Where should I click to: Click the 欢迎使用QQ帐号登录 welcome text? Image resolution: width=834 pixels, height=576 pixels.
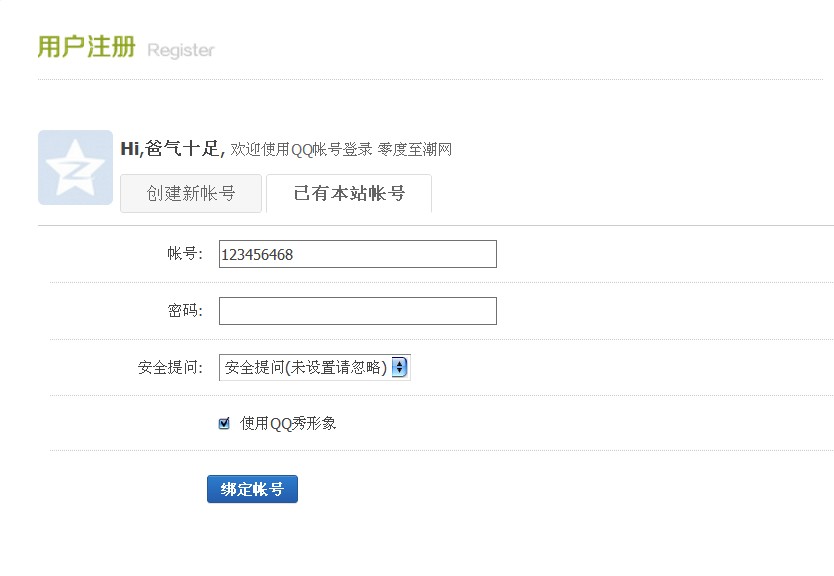[301, 150]
